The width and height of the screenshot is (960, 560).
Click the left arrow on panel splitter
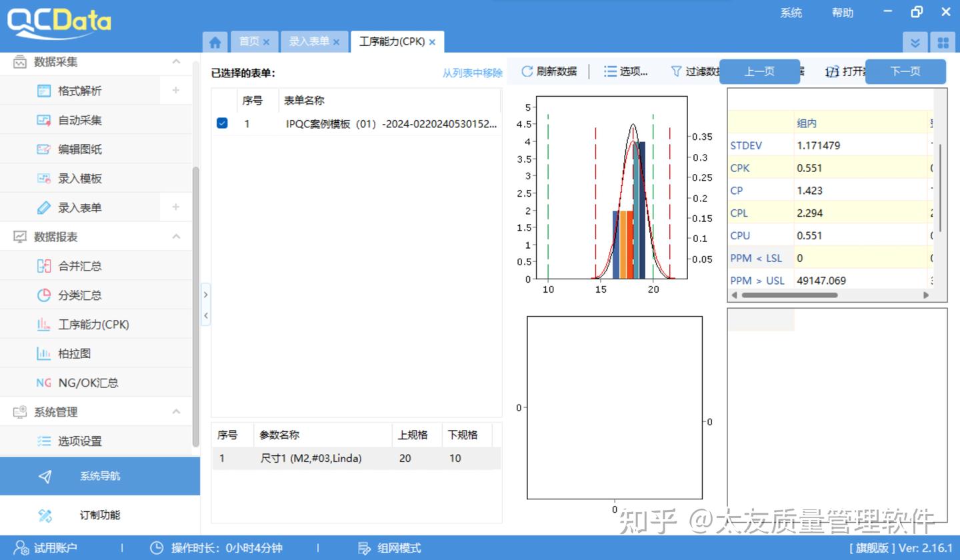205,315
